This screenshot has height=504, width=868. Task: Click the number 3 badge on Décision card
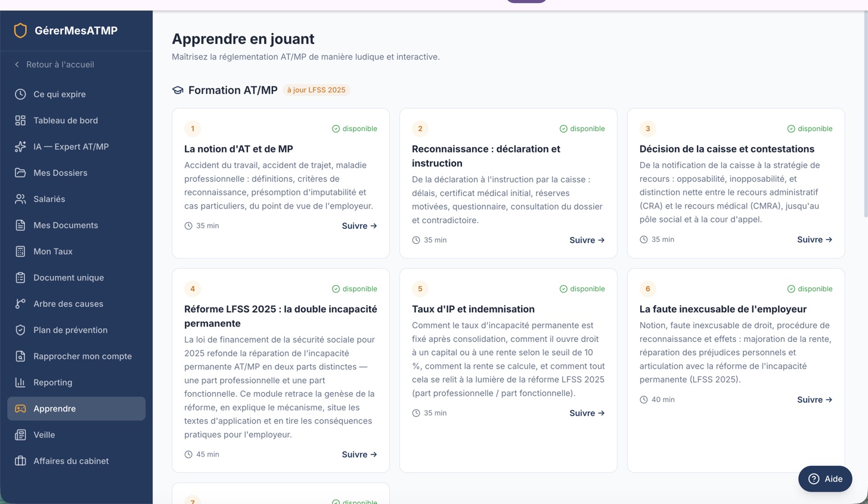[x=648, y=129]
